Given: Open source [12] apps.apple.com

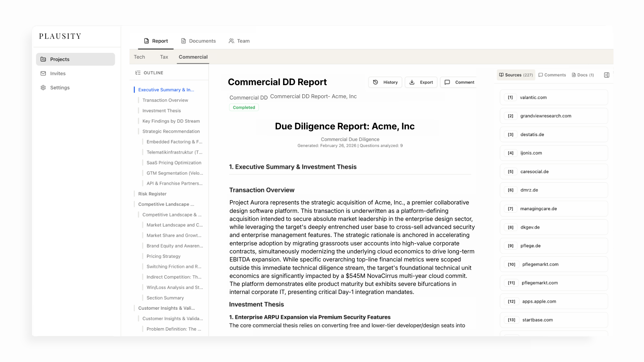Looking at the screenshot, I should pyautogui.click(x=553, y=301).
